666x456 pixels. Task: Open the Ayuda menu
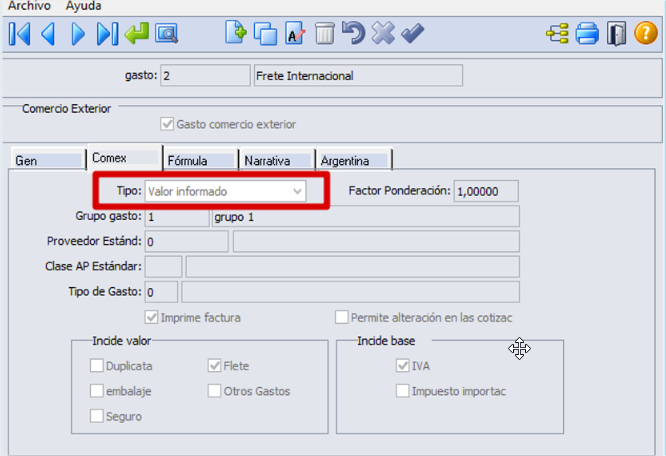pos(83,6)
